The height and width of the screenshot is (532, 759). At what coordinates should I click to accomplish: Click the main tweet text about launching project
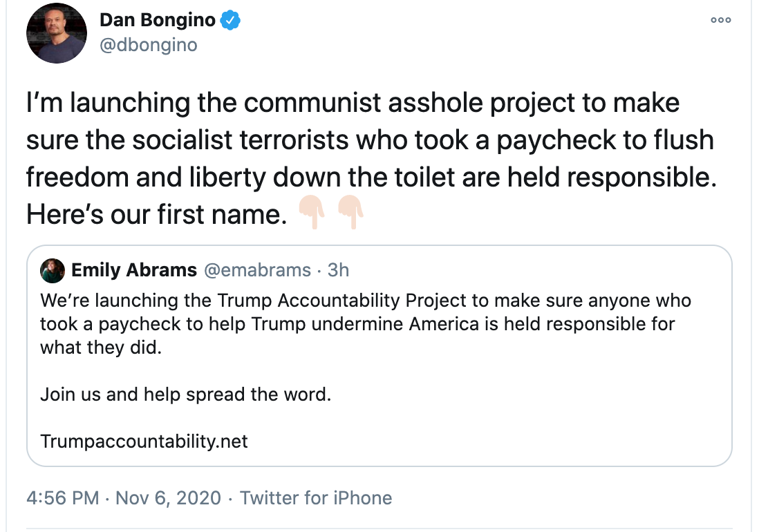tap(371, 159)
